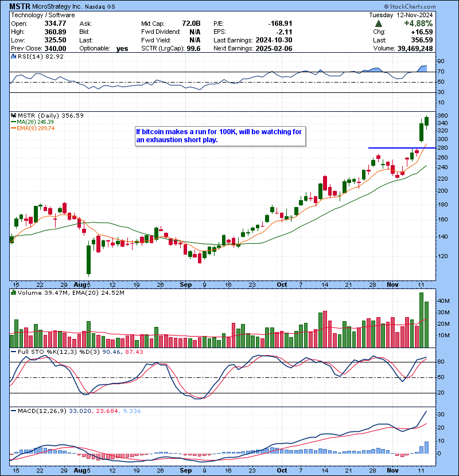
Task: Click the SCTR (LrgCap) value 99.6
Action: (x=193, y=48)
